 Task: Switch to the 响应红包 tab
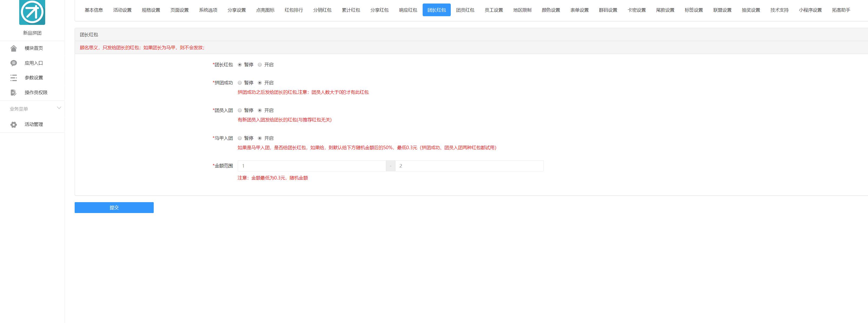tap(408, 10)
